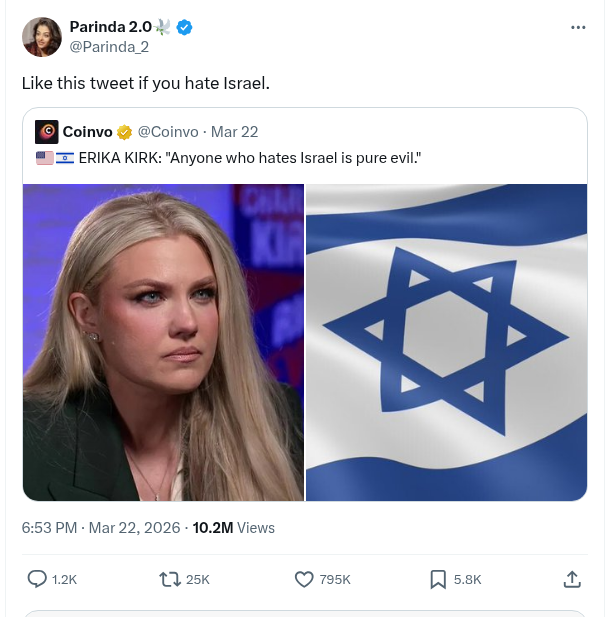
Task: Click the quoted tweet text about ERIKA KIRK
Action: pos(250,158)
